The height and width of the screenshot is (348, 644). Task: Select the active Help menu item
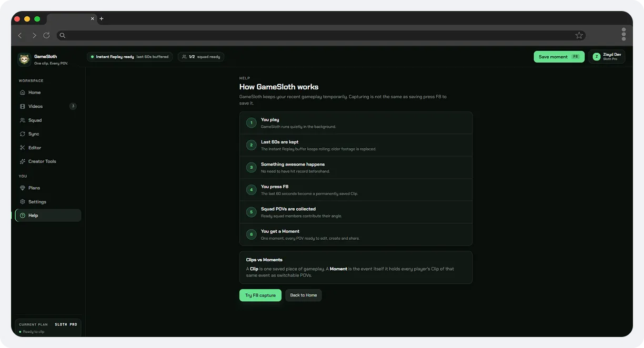click(x=48, y=216)
